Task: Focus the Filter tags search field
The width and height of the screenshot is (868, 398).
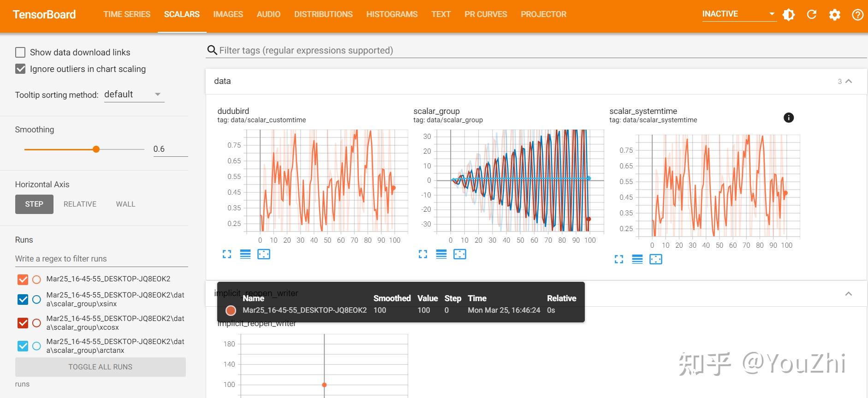Action: point(542,50)
